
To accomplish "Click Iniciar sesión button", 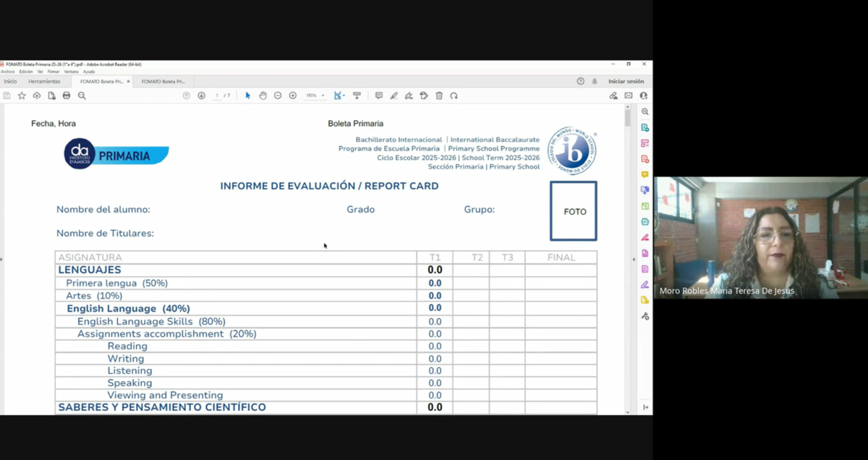I will tap(626, 82).
